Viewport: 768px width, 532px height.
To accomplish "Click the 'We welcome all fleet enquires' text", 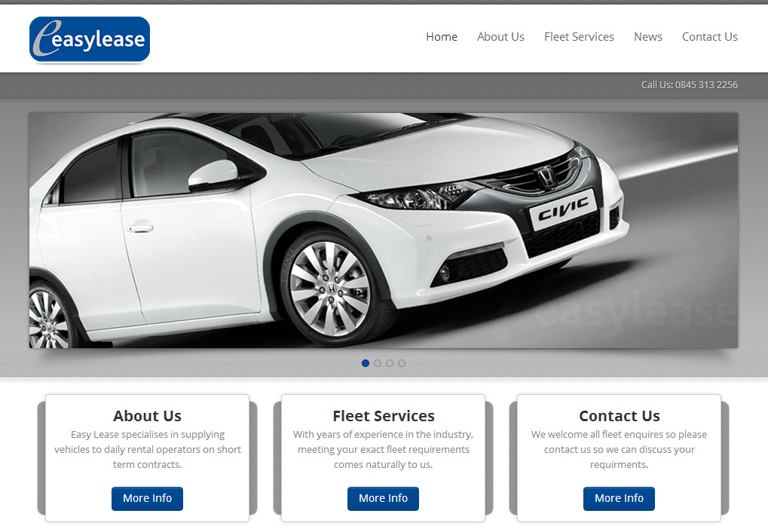I will (619, 449).
